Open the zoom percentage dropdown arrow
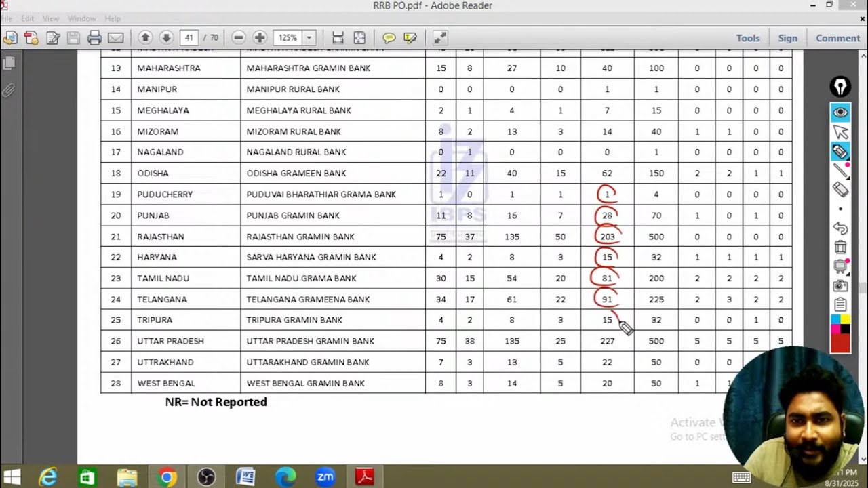Viewport: 868px width, 488px height. coord(309,38)
